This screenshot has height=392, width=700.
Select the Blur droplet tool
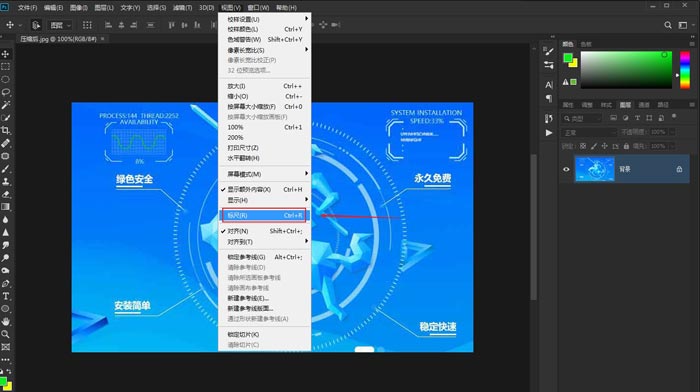pyautogui.click(x=5, y=220)
